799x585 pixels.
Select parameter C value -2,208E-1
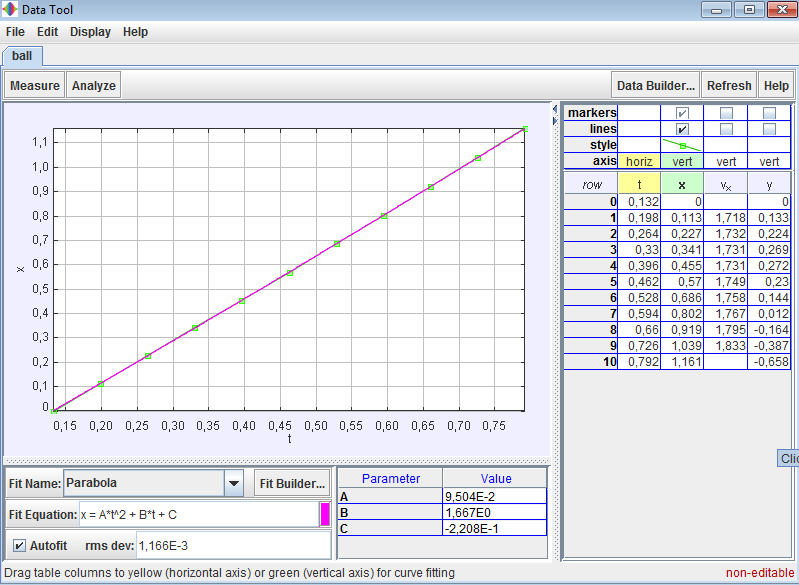[x=494, y=528]
